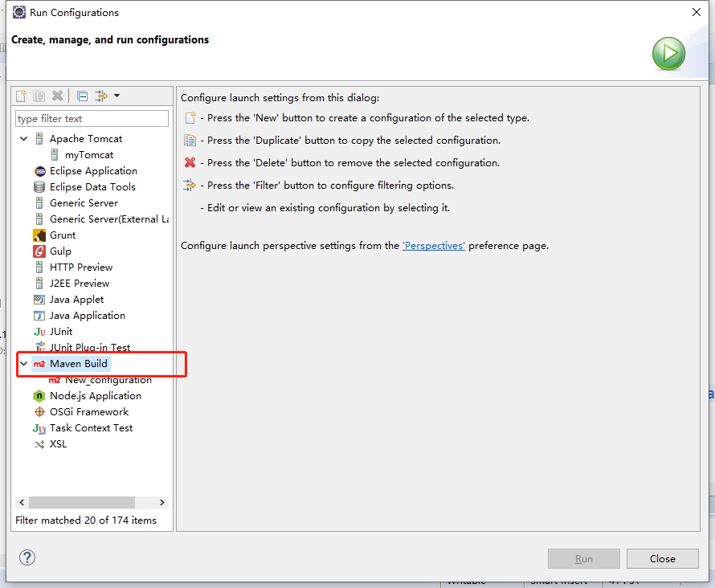The width and height of the screenshot is (715, 588).
Task: Select the Node.js Application entry
Action: coord(95,396)
